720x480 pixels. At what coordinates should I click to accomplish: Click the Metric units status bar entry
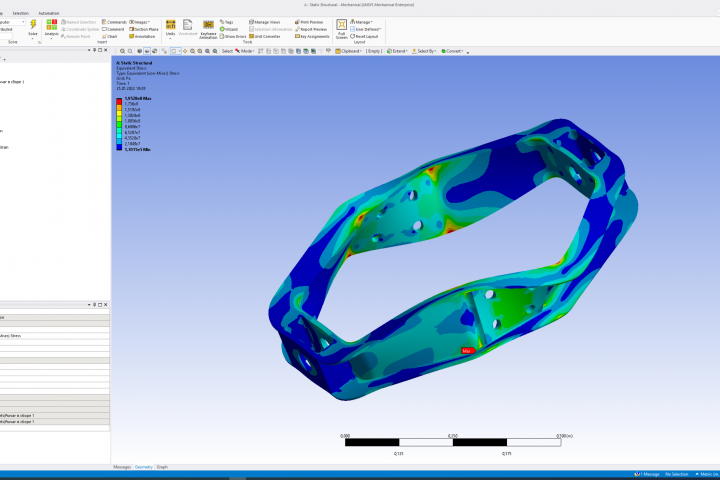708,474
